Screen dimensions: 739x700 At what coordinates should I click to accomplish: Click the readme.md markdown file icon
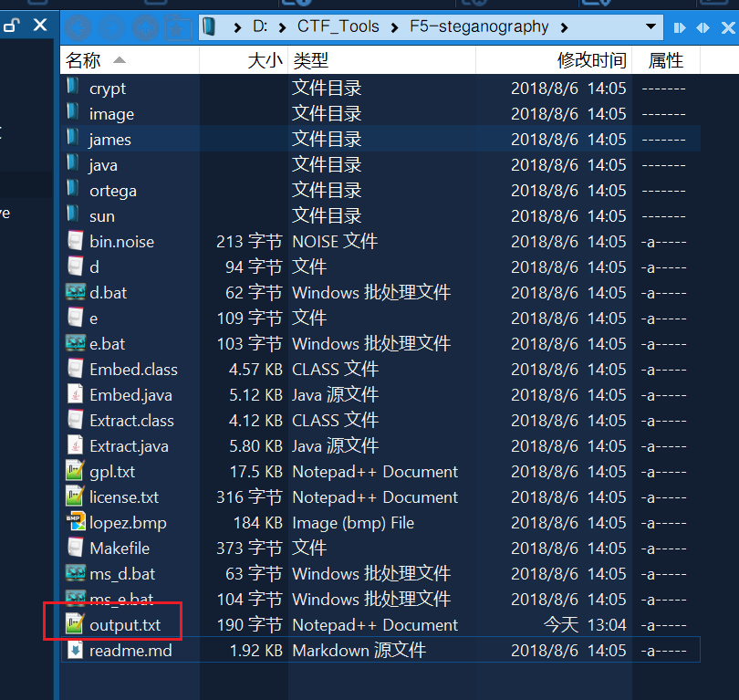pyautogui.click(x=76, y=650)
